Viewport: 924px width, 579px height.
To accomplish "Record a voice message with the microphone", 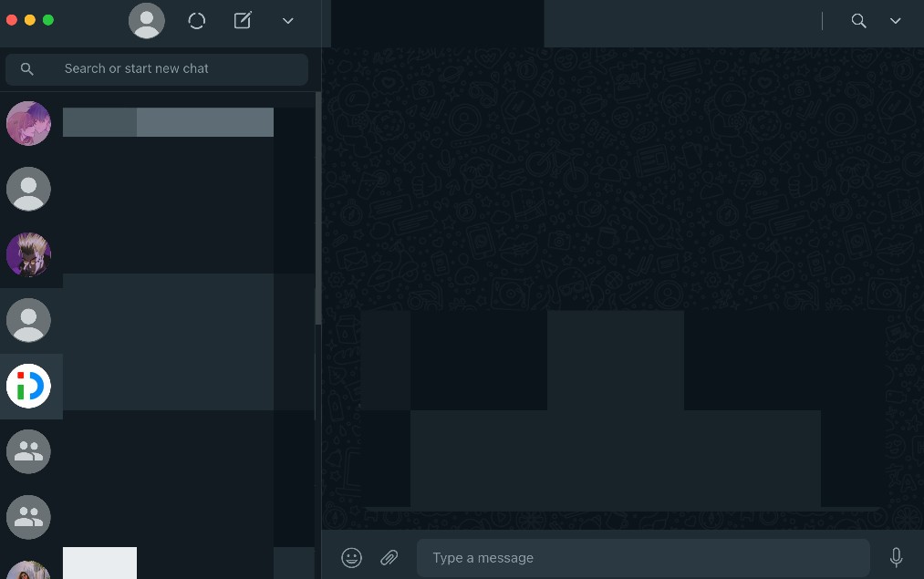I will (896, 557).
